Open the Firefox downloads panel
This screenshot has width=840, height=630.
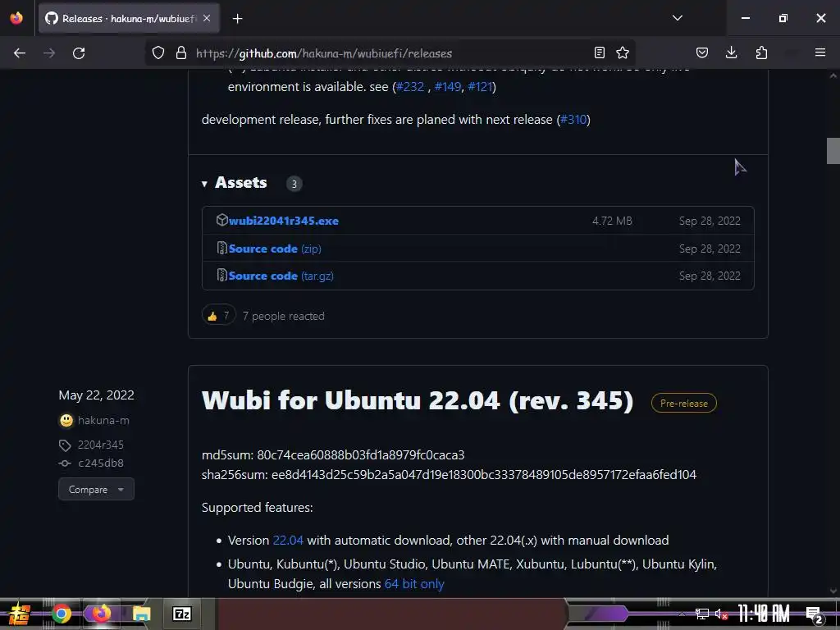click(x=731, y=52)
